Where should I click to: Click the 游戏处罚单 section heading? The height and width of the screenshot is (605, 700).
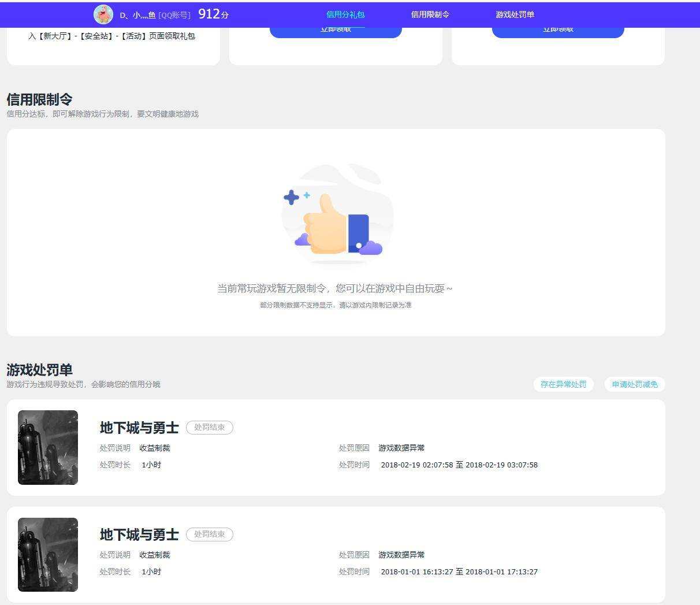tap(39, 370)
